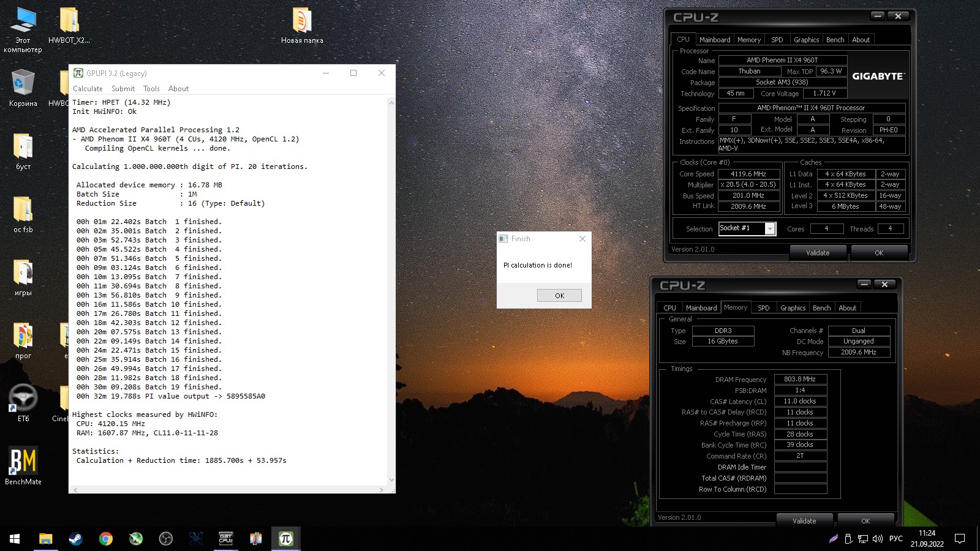Select the SPD tab in bottom CPU-Z

coord(764,308)
